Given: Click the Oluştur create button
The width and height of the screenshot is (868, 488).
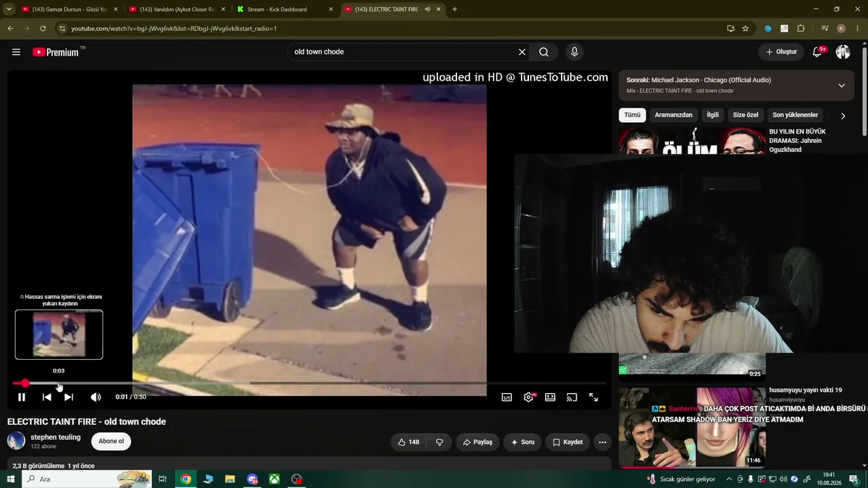Looking at the screenshot, I should pyautogui.click(x=781, y=52).
